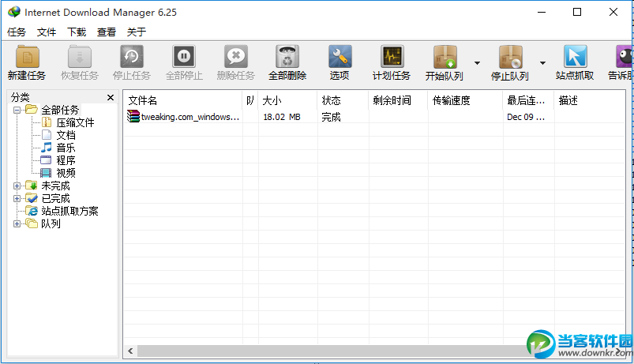Image resolution: width=634 pixels, height=364 pixels.
Task: Select the 未完成 label in tree
Action: [55, 186]
